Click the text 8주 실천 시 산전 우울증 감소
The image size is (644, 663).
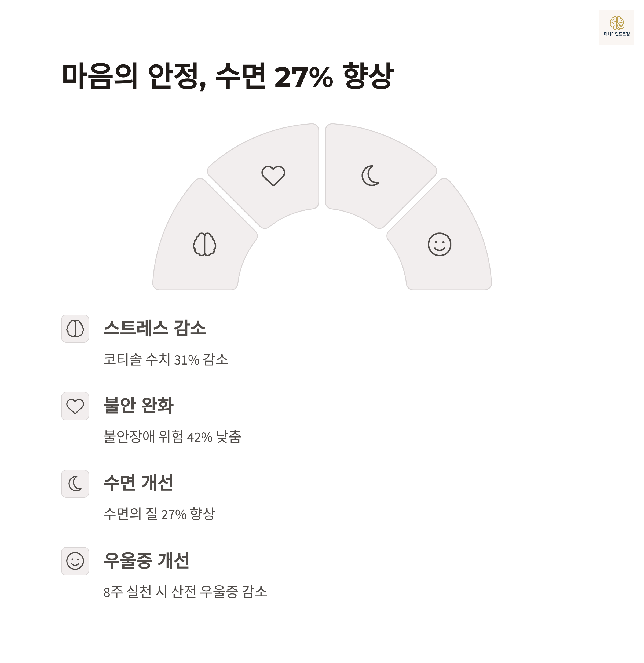pos(185,592)
